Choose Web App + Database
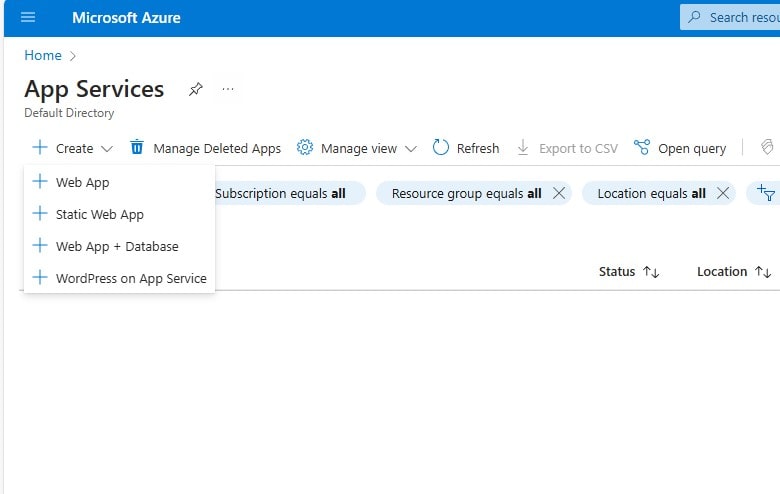 pyautogui.click(x=119, y=246)
